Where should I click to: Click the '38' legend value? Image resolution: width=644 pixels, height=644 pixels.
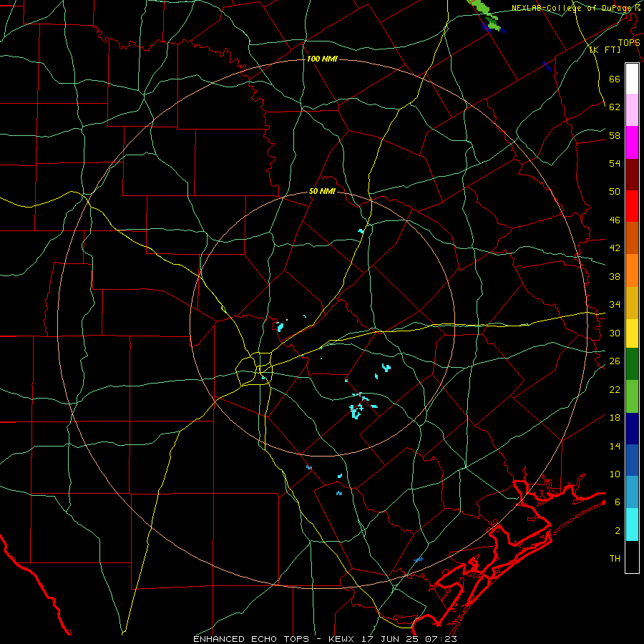coord(615,276)
